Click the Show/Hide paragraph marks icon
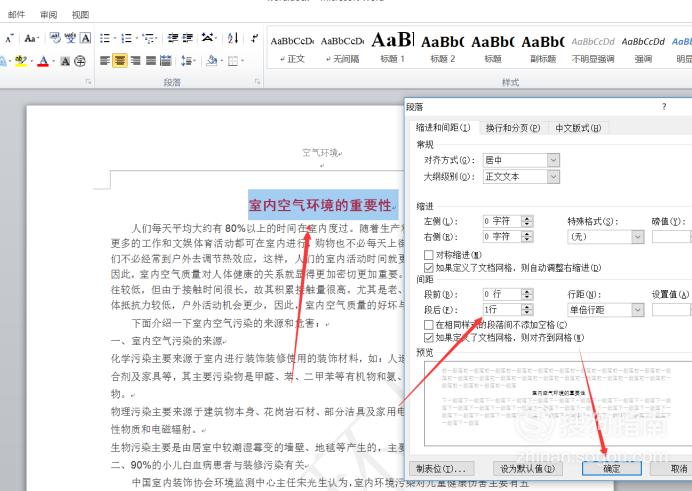The height and width of the screenshot is (491, 692). tap(254, 38)
